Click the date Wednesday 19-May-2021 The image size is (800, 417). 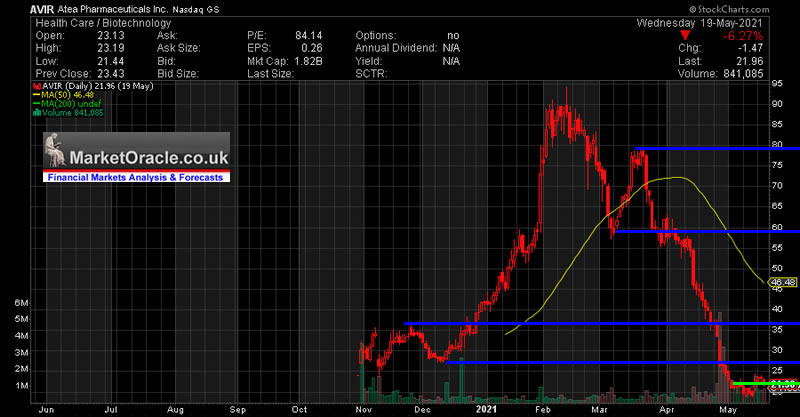(x=699, y=23)
